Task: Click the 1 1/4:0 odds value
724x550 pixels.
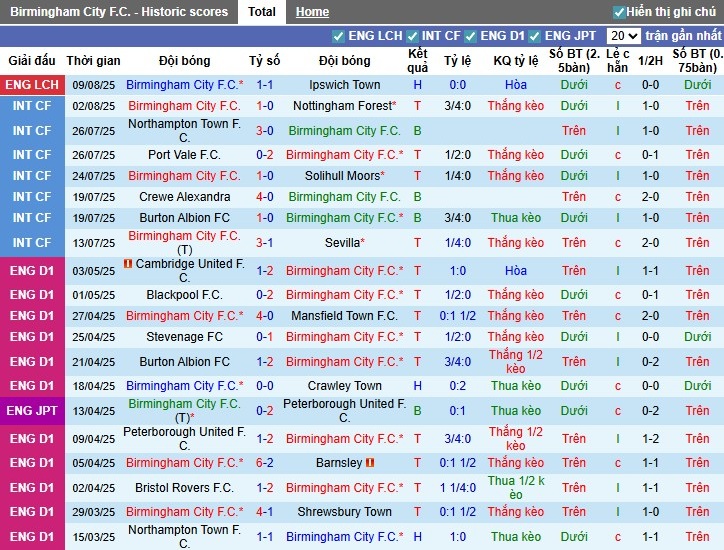Action: pyautogui.click(x=458, y=488)
